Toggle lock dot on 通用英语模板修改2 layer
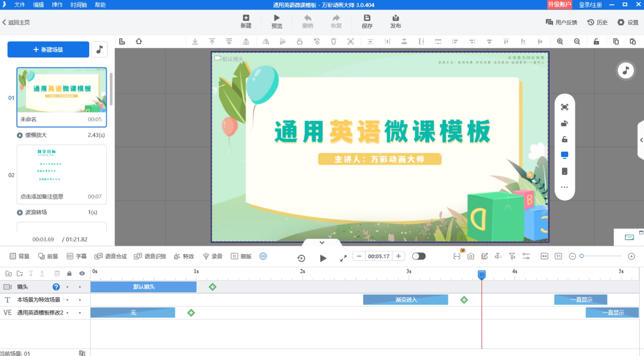The height and width of the screenshot is (356, 644). tap(67, 313)
